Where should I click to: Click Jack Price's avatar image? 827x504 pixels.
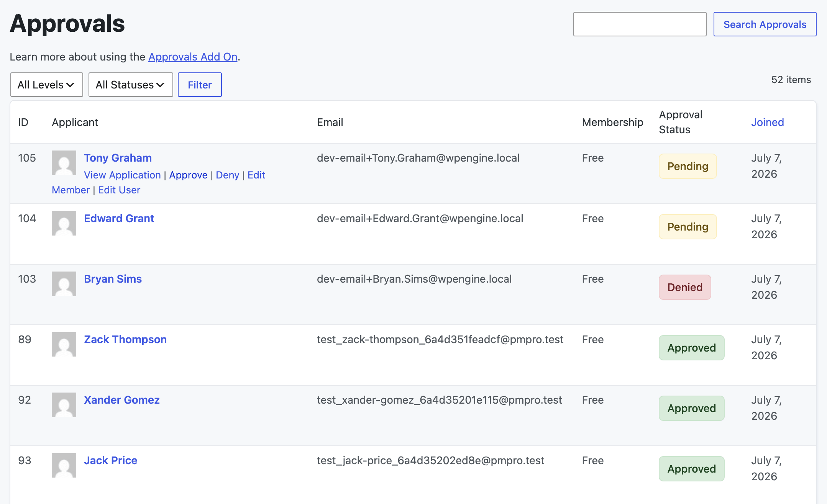64,465
